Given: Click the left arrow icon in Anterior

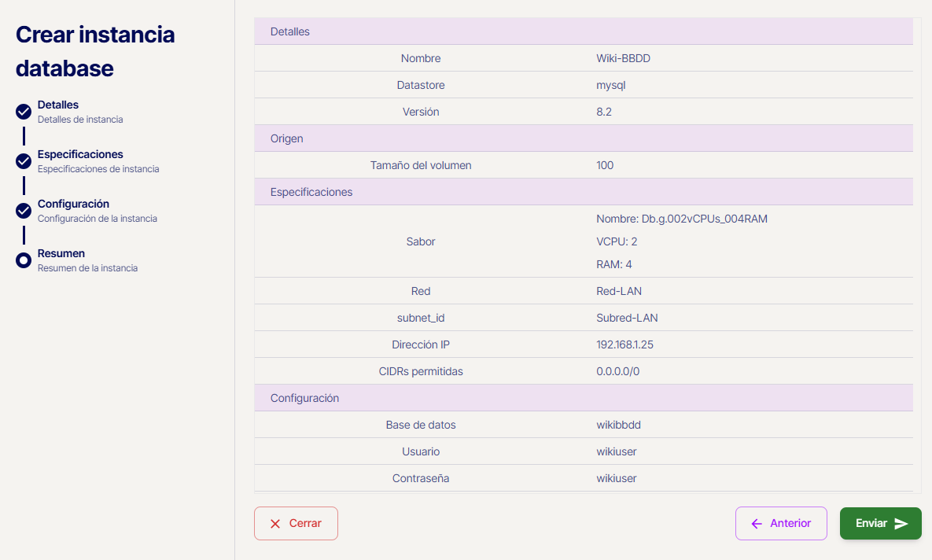Looking at the screenshot, I should (757, 524).
